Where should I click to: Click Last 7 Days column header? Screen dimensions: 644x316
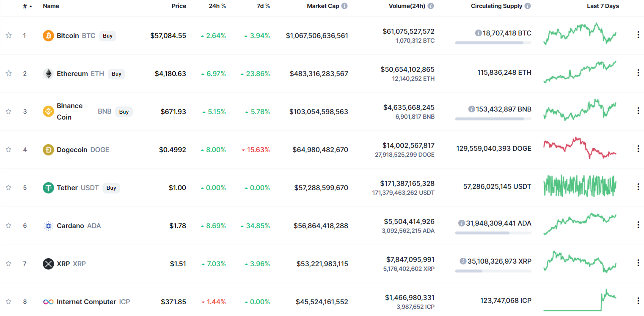click(x=603, y=6)
